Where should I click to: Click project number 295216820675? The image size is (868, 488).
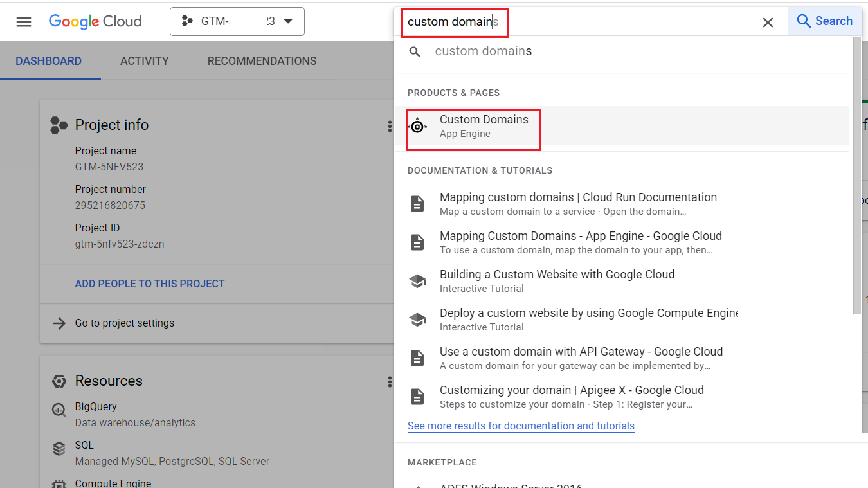(x=110, y=205)
